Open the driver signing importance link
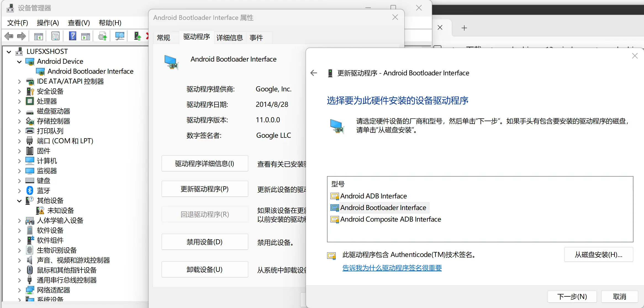Viewport: 644px width, 308px height. point(392,268)
